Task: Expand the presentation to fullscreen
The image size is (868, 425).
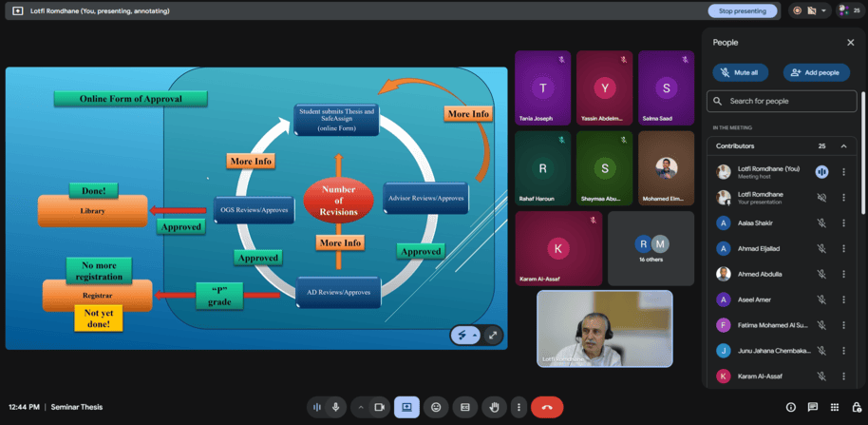Action: click(x=493, y=335)
